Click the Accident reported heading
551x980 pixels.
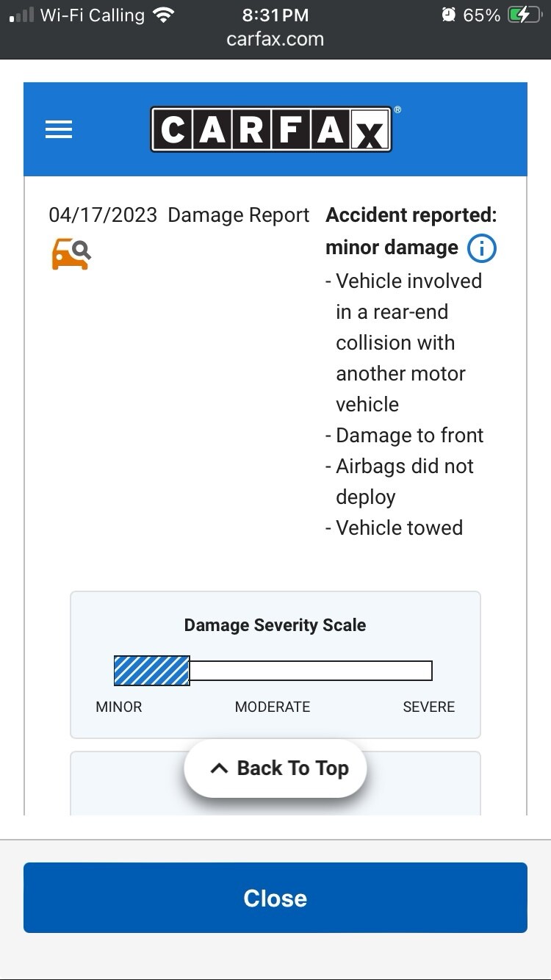click(411, 215)
